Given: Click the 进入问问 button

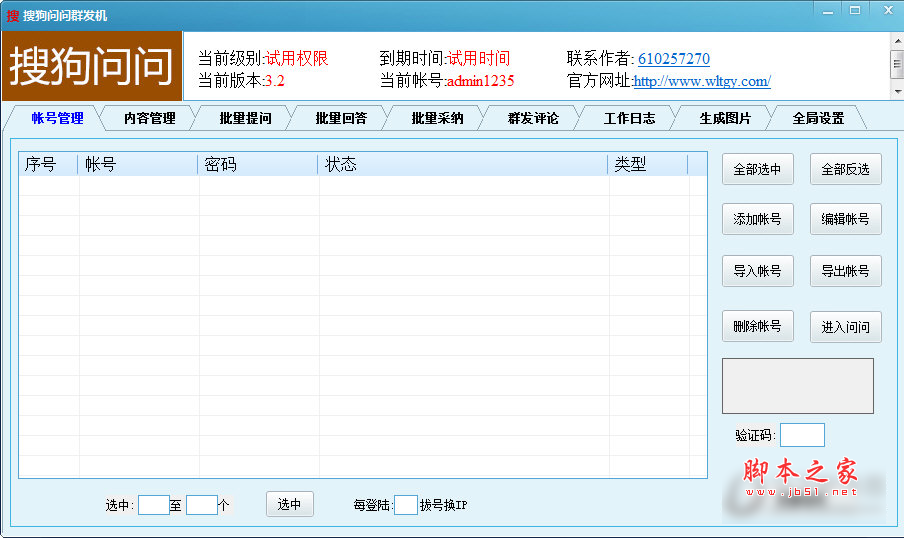Looking at the screenshot, I should [x=845, y=327].
